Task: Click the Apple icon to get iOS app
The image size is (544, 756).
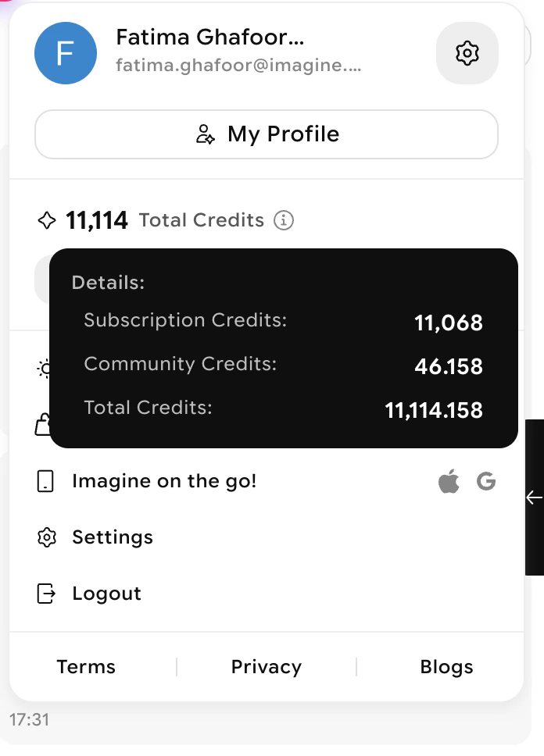Action: pos(448,481)
